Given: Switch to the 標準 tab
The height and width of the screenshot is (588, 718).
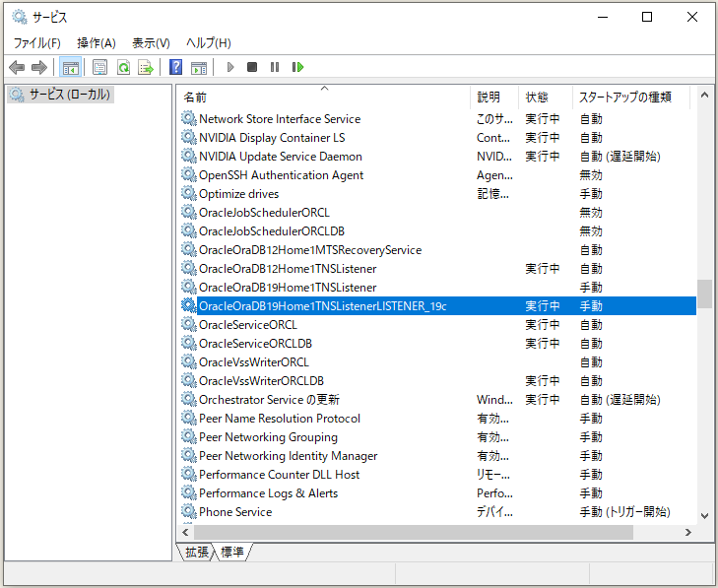Looking at the screenshot, I should click(232, 553).
